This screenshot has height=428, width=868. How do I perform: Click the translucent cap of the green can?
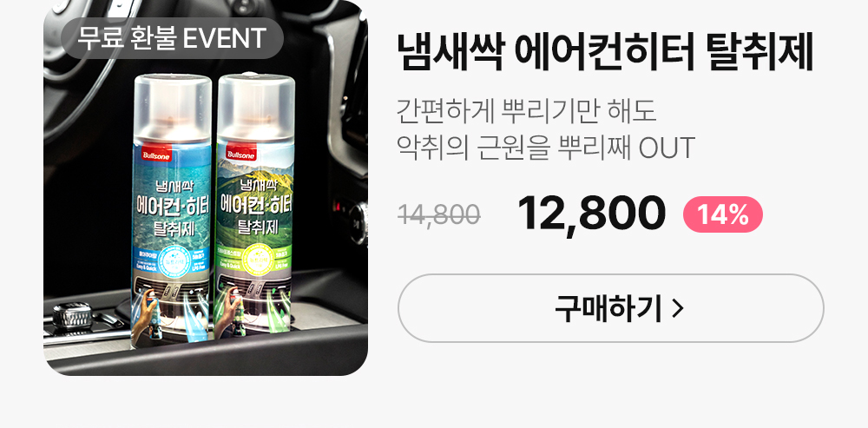(x=256, y=105)
